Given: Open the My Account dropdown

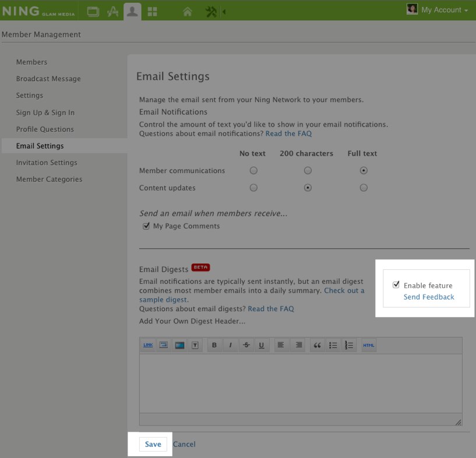Looking at the screenshot, I should coord(445,10).
